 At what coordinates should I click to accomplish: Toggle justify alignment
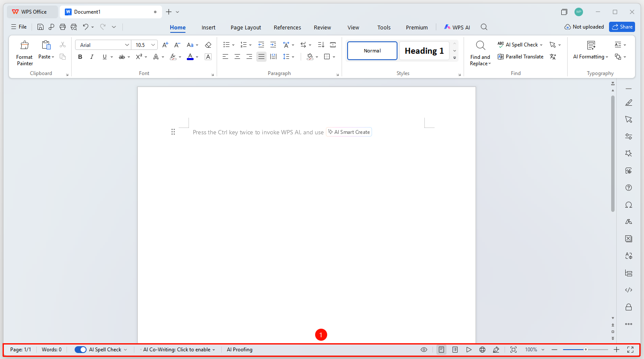[x=261, y=57]
